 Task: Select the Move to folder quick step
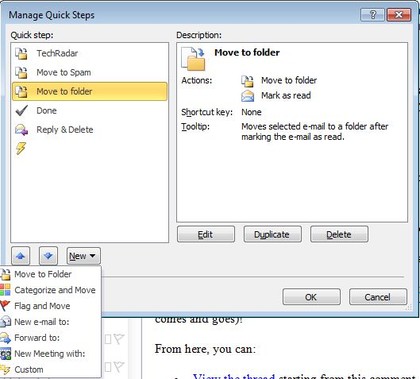[89, 91]
